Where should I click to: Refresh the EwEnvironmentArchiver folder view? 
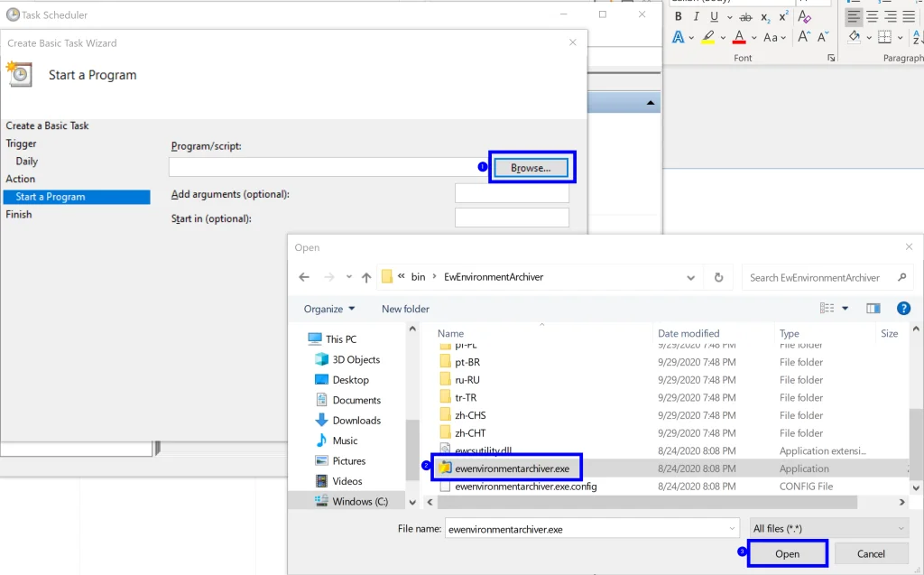[x=718, y=277]
